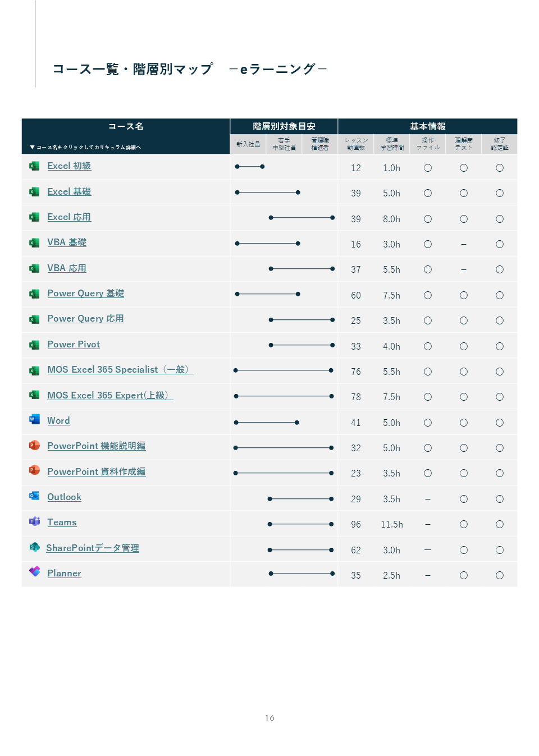Select the Word icon next to the Word course
Viewport: 539px width, 756px height.
(34, 420)
